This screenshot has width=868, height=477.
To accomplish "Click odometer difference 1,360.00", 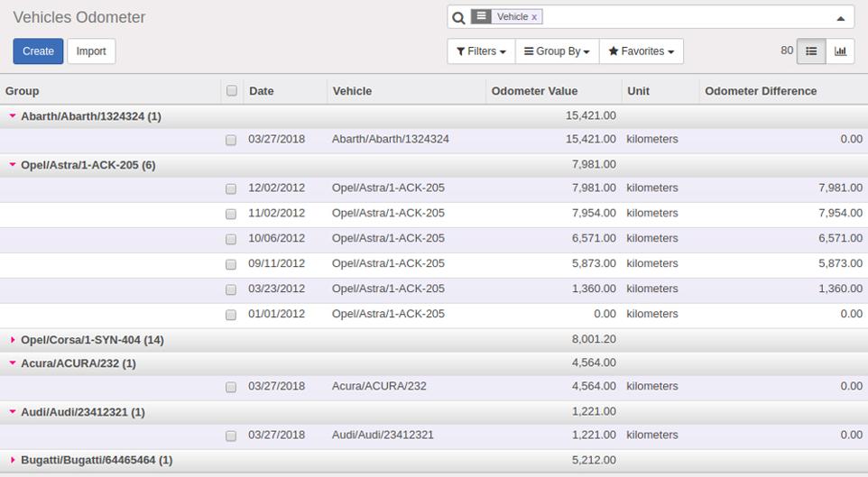I will point(840,289).
